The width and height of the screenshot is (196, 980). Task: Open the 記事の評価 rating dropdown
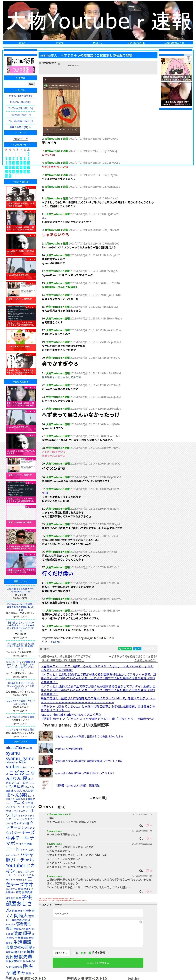(61, 953)
